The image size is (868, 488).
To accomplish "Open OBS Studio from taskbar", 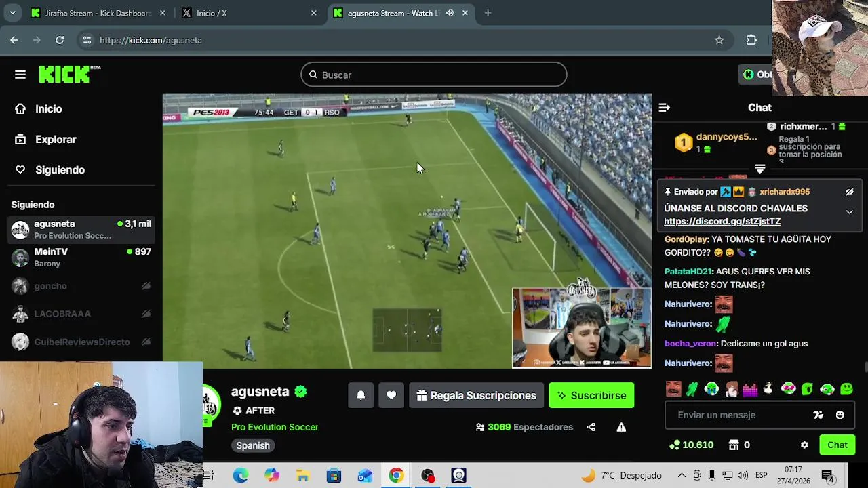I will (x=427, y=475).
